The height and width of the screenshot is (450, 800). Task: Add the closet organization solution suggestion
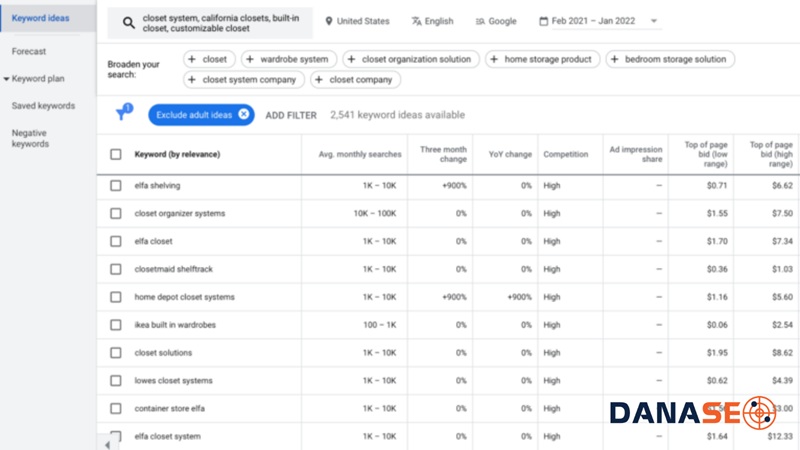411,59
